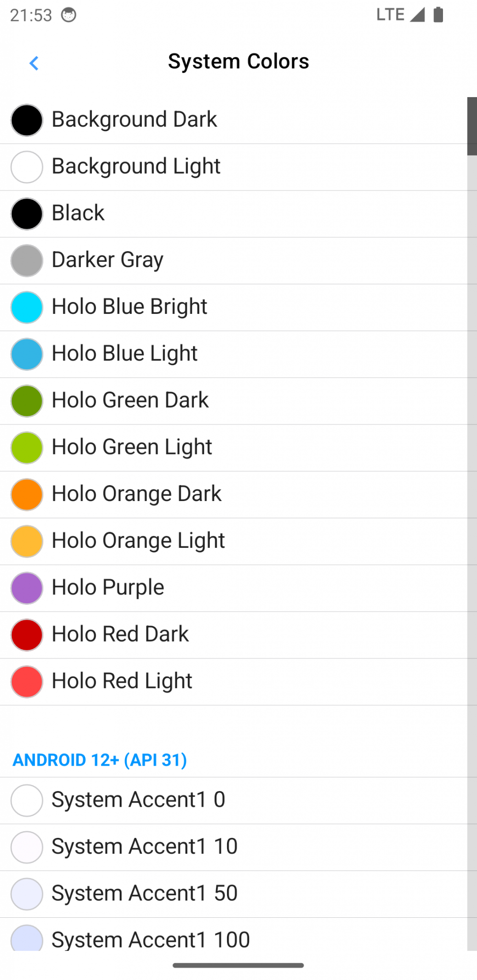
Task: Open Holo Orange Light entry
Action: coord(234,541)
